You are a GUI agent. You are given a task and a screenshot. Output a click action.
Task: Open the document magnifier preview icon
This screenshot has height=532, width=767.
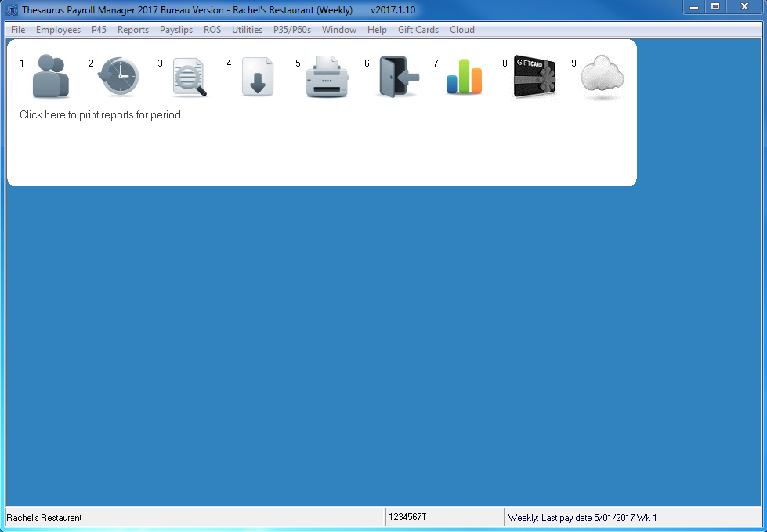point(190,78)
